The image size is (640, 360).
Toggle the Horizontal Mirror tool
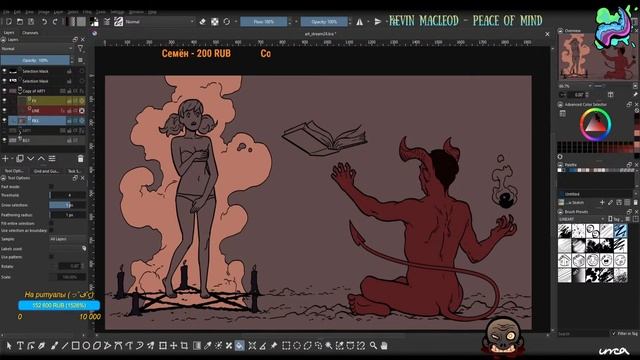click(x=360, y=22)
